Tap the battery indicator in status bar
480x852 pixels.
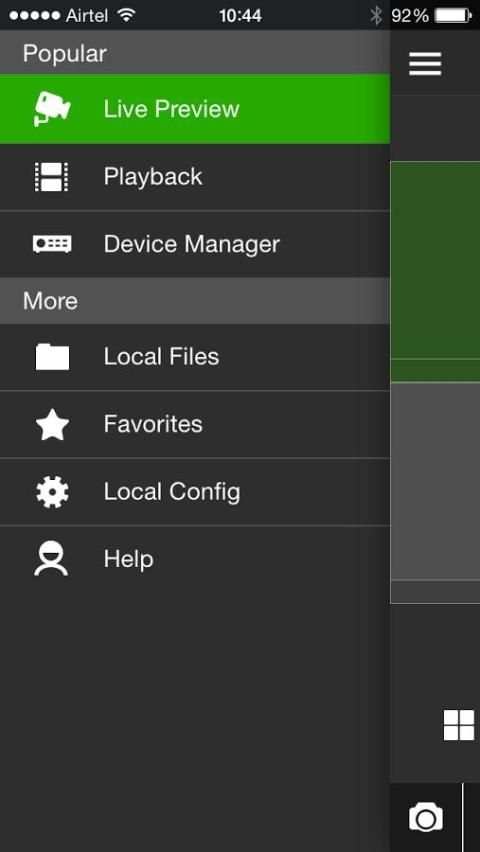pos(453,16)
